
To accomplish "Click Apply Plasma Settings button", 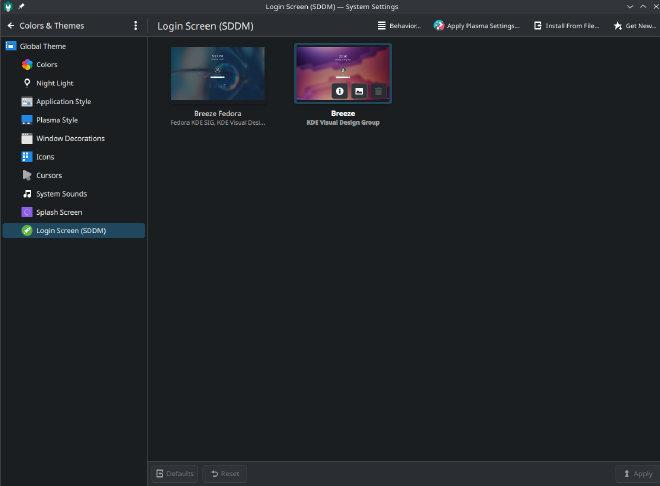I will point(476,26).
